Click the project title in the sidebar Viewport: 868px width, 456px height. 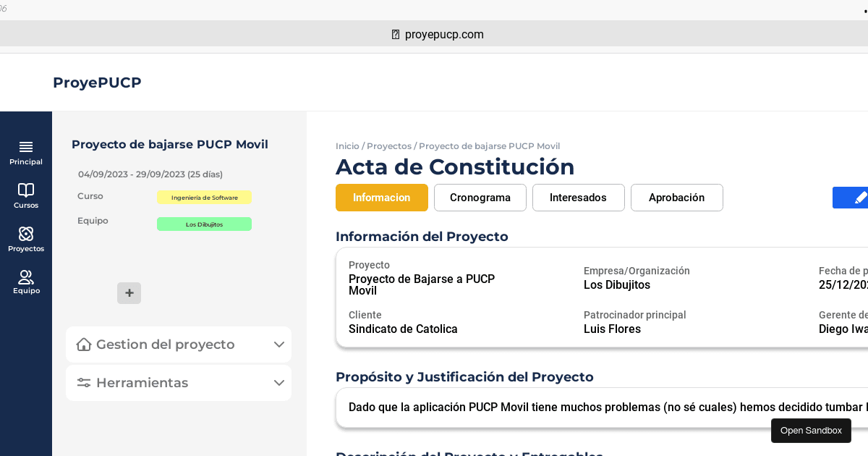[170, 145]
